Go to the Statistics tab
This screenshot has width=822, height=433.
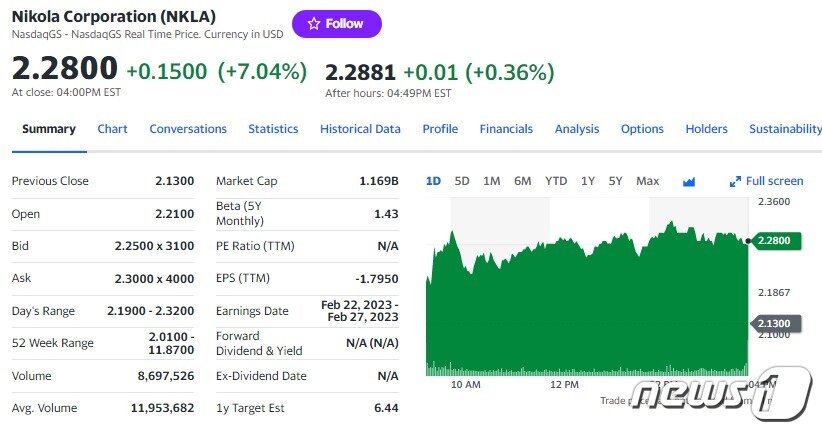point(273,129)
